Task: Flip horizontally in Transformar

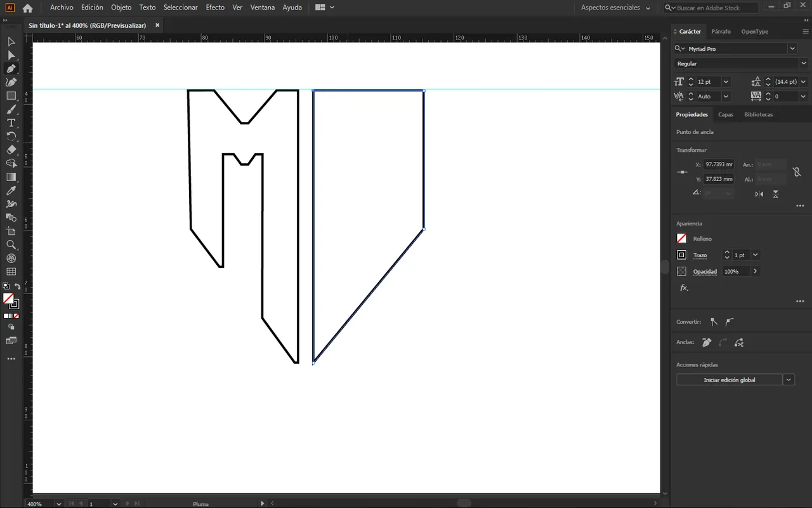Action: pyautogui.click(x=759, y=194)
